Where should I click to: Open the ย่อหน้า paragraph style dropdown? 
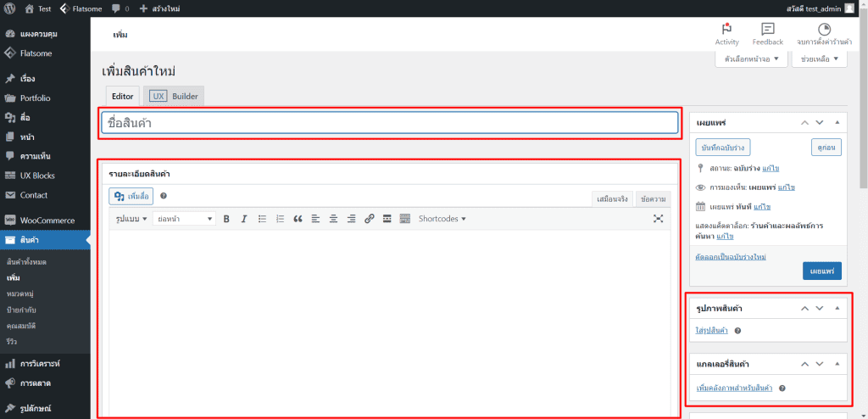click(184, 219)
